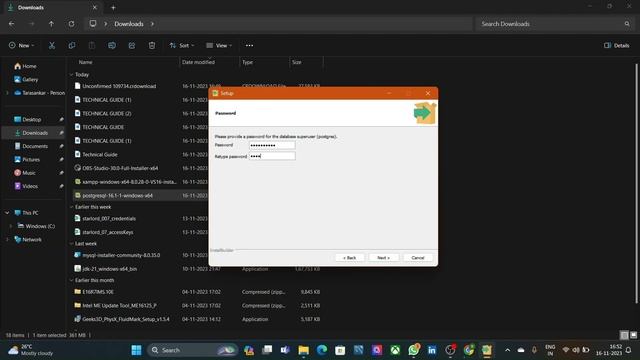Click the Paste icon in Explorer toolbar

[92, 45]
